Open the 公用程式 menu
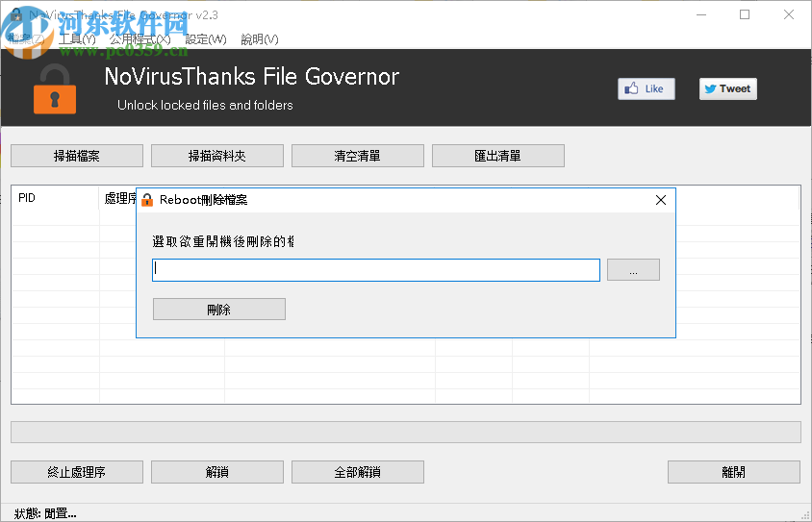 point(140,39)
